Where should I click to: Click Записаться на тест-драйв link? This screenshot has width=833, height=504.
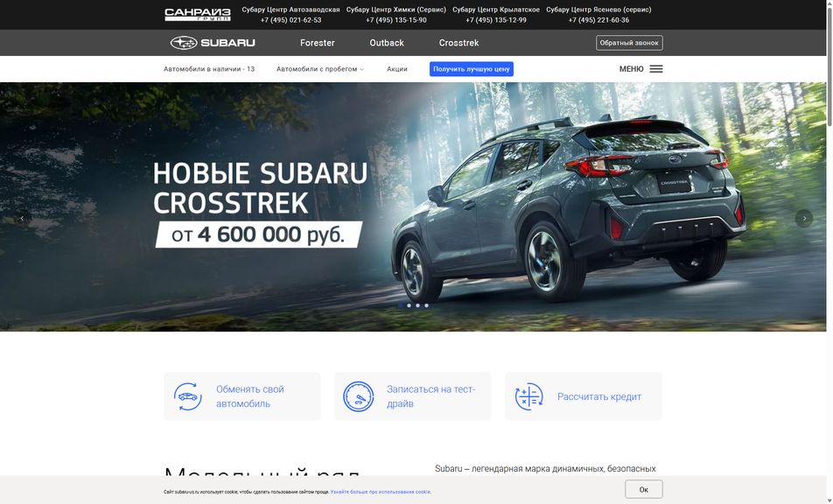click(x=430, y=396)
